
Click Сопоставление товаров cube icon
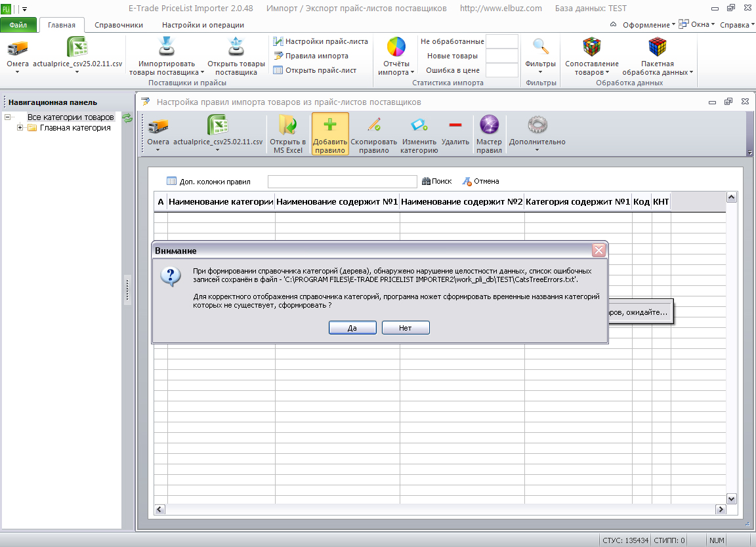591,47
